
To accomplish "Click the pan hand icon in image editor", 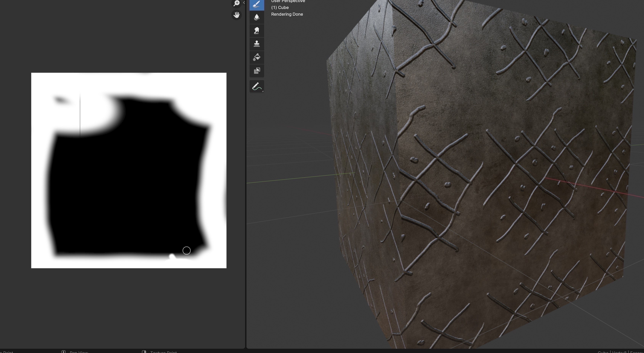I will (237, 15).
